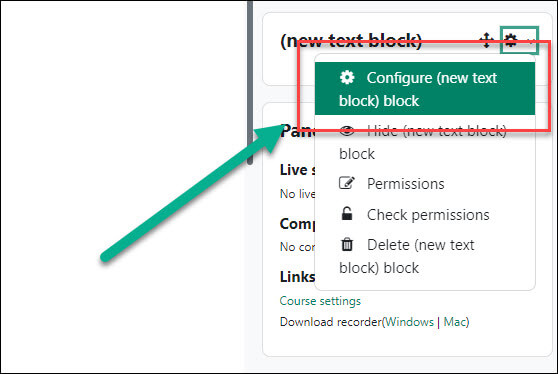Screen dimensions: 558x374
Task: Click the Permissions edit pencil icon
Action: (x=347, y=183)
